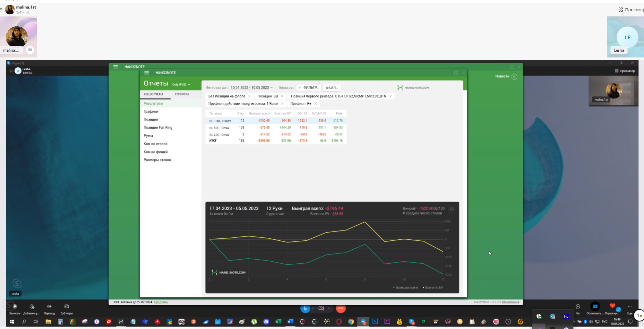Screen dimensions: 644x329
Task: Expand the Only IP (6) dropdown
Action: 181,84
